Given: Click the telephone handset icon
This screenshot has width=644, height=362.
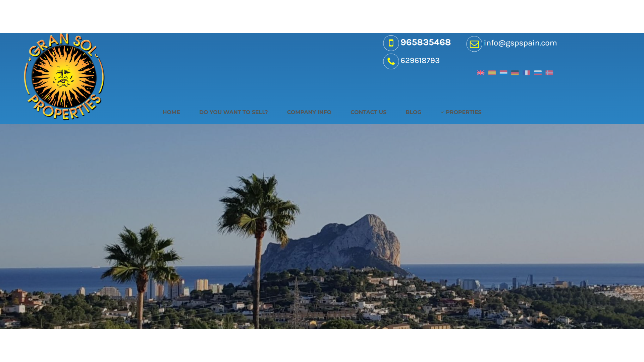Looking at the screenshot, I should [x=391, y=61].
